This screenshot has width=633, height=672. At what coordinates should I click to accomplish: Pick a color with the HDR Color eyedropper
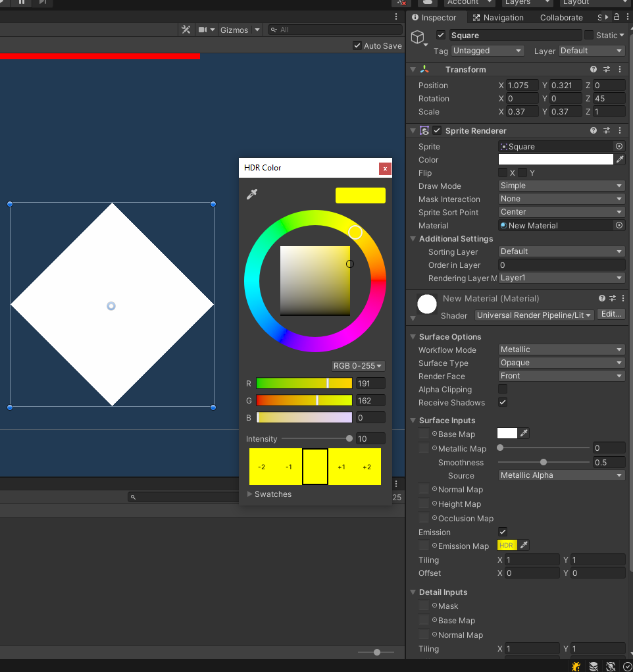pyautogui.click(x=252, y=194)
